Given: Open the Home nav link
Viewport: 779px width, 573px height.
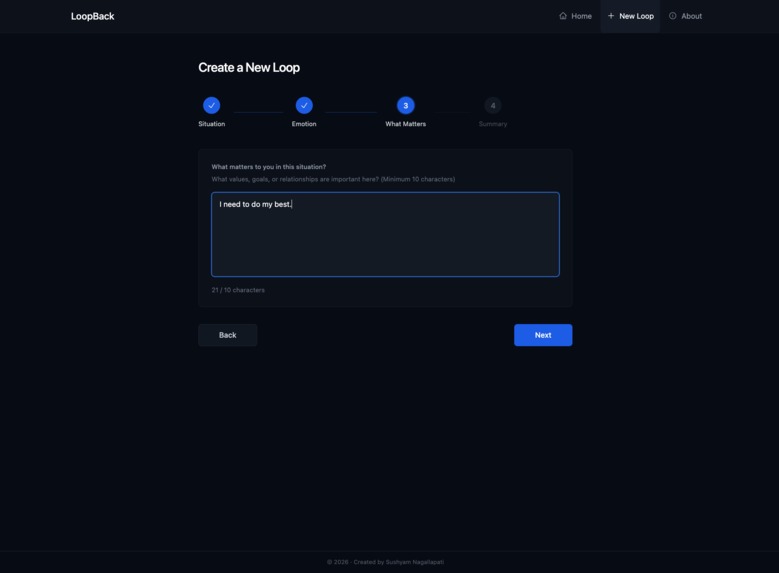Looking at the screenshot, I should point(575,16).
